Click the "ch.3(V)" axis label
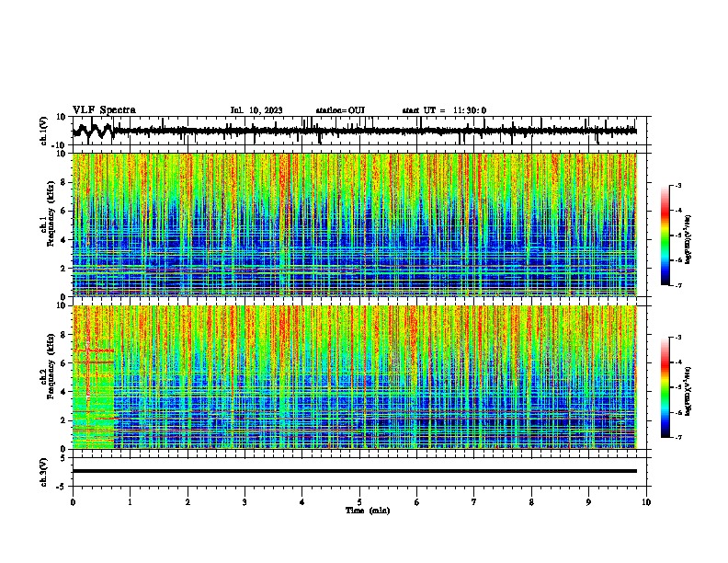The height and width of the screenshot is (563, 728). click(x=44, y=472)
